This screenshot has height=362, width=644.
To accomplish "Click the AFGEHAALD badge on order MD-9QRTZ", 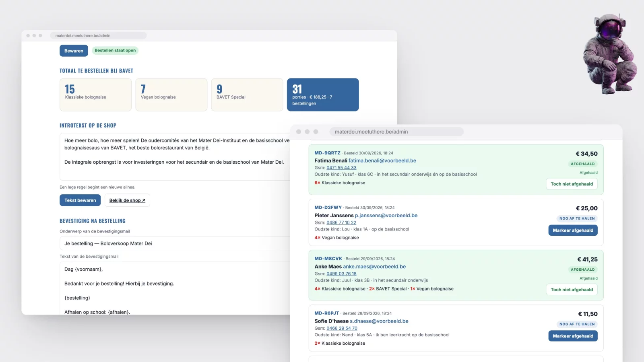I will pos(582,164).
